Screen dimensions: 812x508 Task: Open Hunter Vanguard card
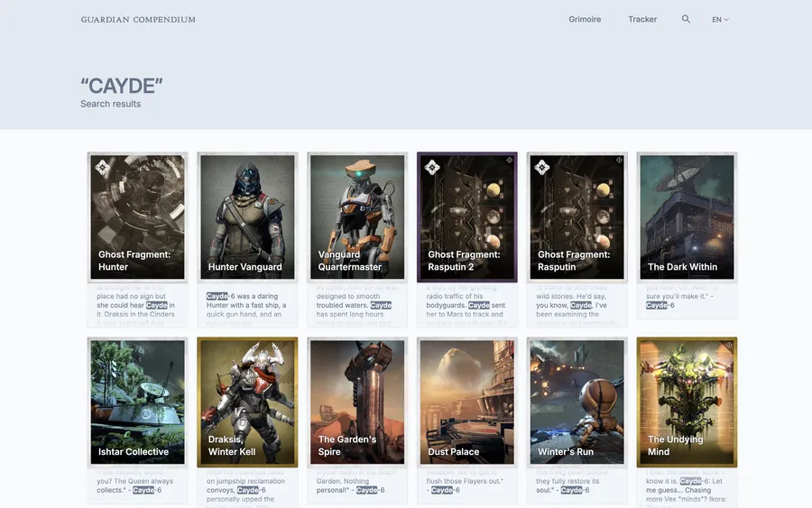tap(247, 217)
